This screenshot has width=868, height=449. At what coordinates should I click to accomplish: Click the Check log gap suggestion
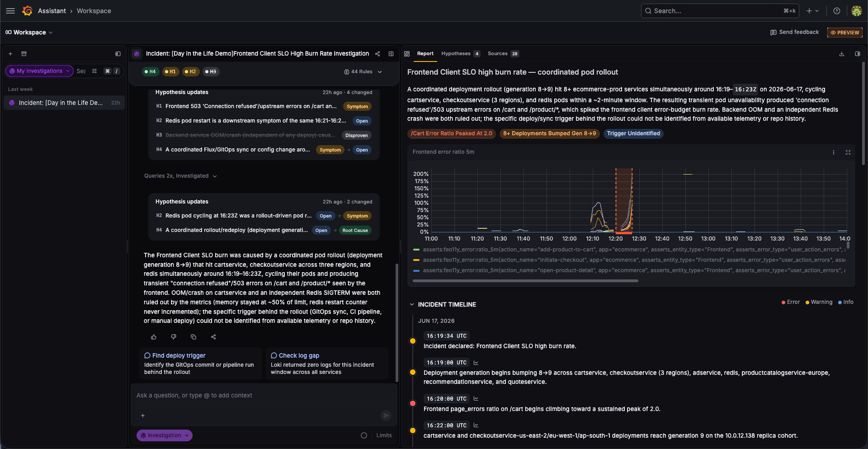point(327,364)
